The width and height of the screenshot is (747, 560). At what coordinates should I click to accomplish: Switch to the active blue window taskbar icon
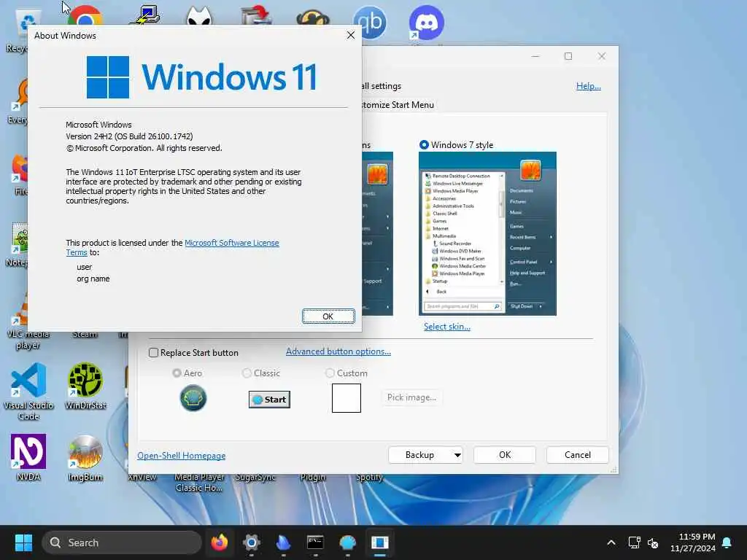coord(379,542)
